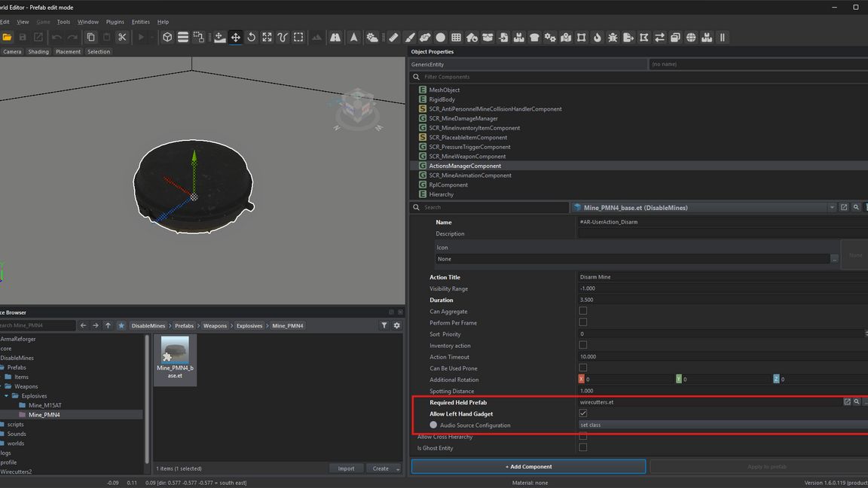Click the scissors cut icon
This screenshot has height=488, width=868.
122,37
